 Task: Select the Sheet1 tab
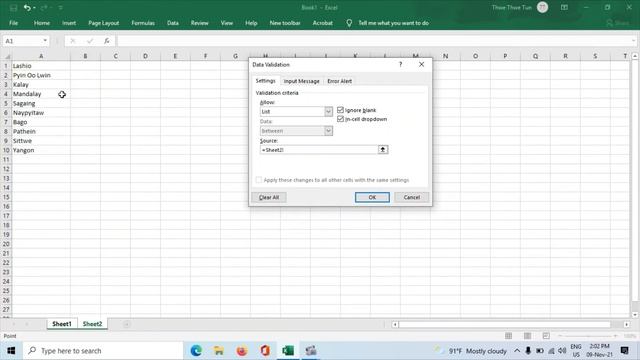point(62,324)
